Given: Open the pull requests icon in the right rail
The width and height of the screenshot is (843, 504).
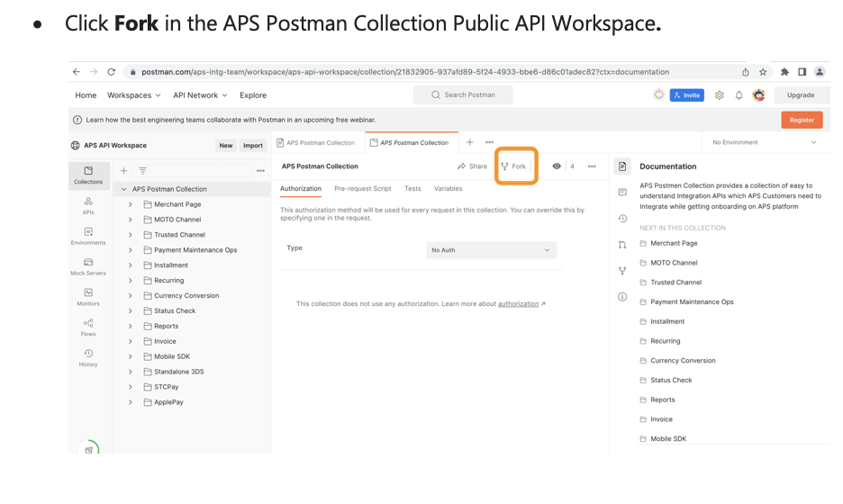Looking at the screenshot, I should pos(622,245).
